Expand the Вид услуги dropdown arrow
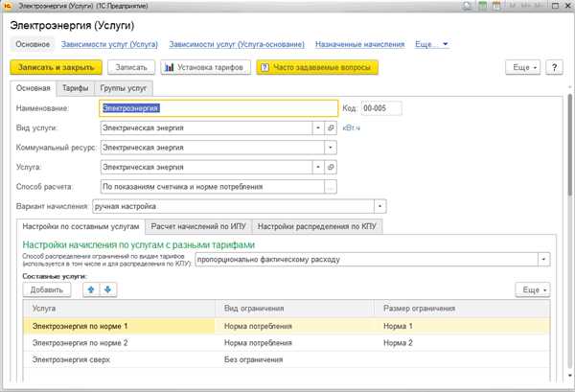Image resolution: width=575 pixels, height=392 pixels. tap(318, 128)
